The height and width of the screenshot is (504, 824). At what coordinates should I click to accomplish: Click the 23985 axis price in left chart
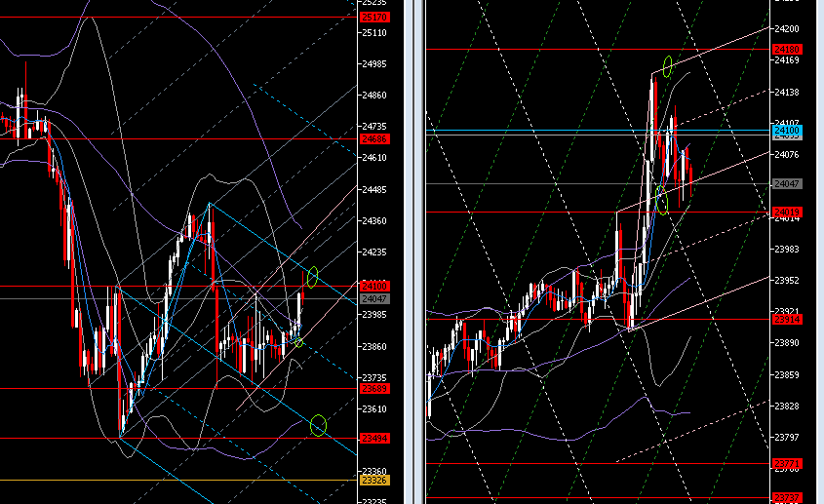pyautogui.click(x=374, y=314)
